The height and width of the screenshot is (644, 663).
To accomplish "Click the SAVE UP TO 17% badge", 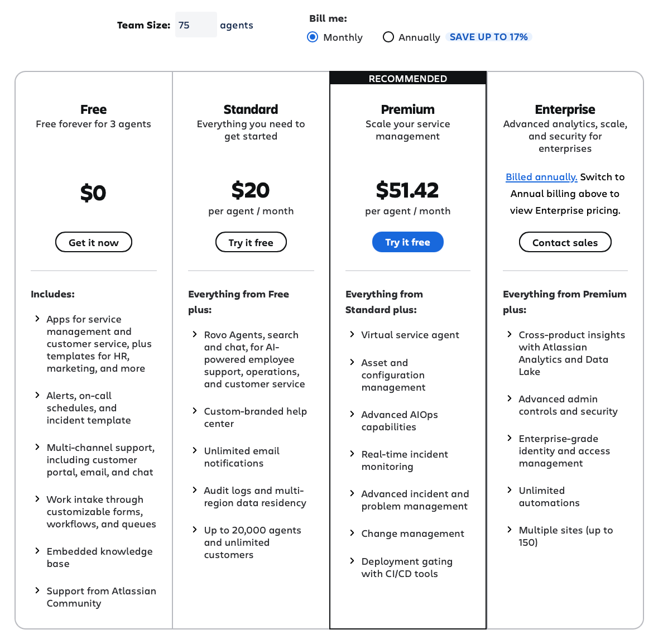I will tap(489, 37).
